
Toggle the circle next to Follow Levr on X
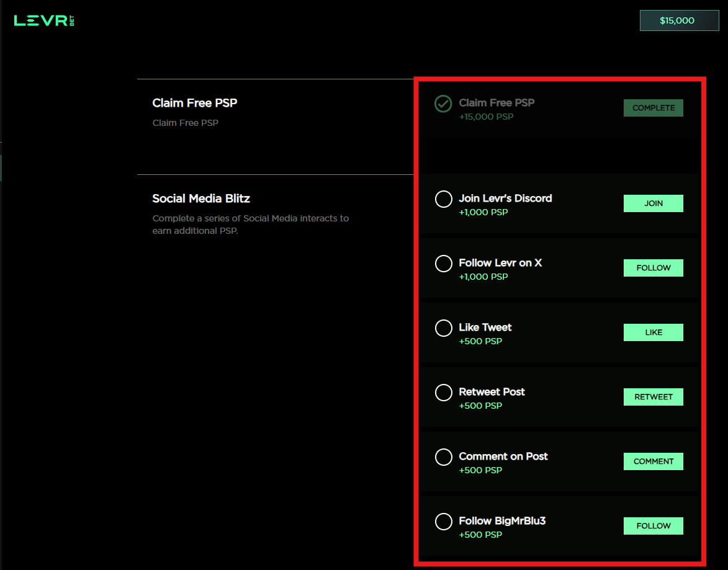[443, 264]
